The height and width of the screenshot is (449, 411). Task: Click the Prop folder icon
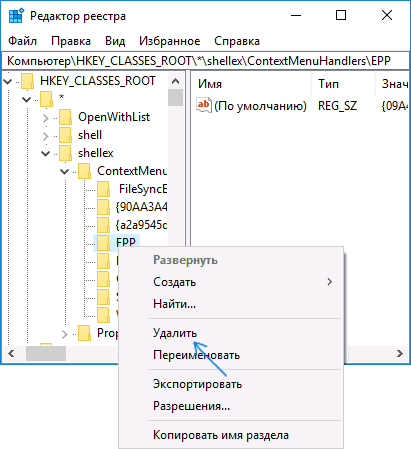click(84, 333)
